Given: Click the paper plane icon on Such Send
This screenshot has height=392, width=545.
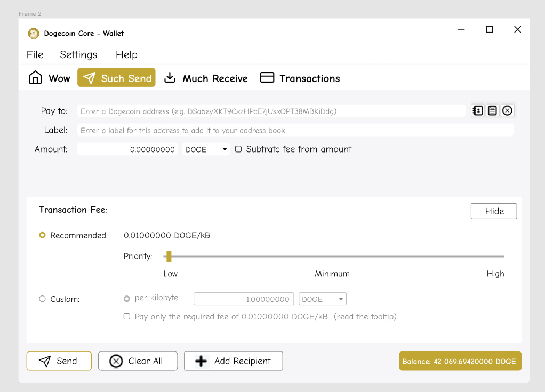Looking at the screenshot, I should pyautogui.click(x=91, y=77).
